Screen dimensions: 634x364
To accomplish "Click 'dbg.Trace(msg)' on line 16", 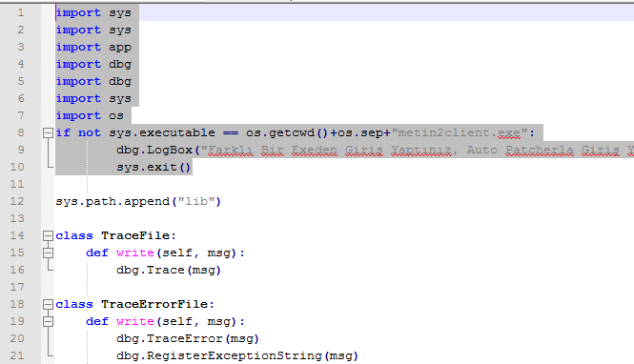I will click(169, 270).
